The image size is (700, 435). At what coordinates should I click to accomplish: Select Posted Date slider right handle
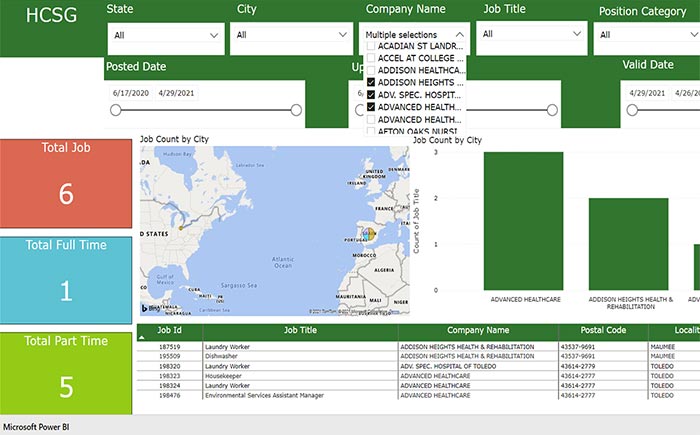296,110
